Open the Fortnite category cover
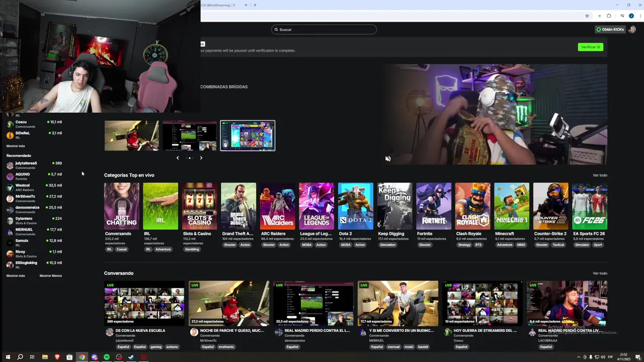 coord(434,206)
